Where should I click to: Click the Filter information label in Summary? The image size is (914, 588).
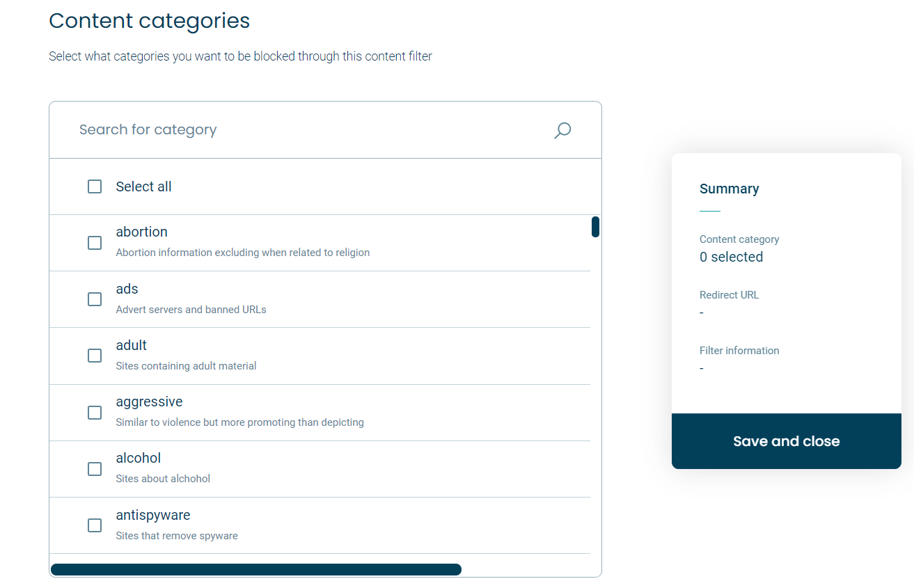point(739,351)
